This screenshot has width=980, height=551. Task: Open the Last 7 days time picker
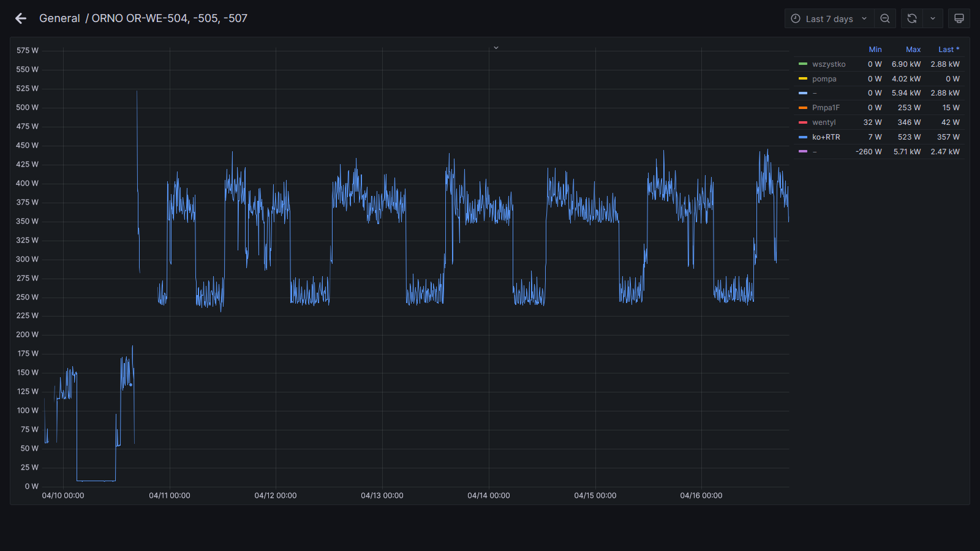click(x=829, y=19)
